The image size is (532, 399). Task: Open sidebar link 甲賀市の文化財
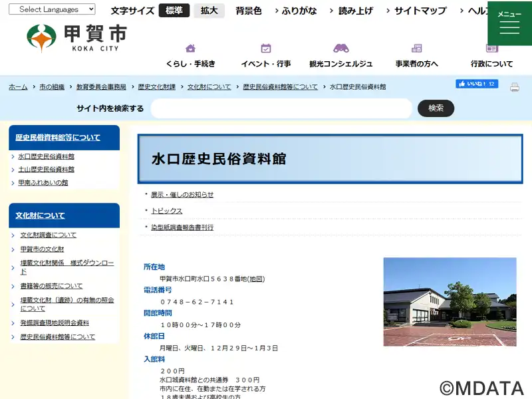click(42, 249)
